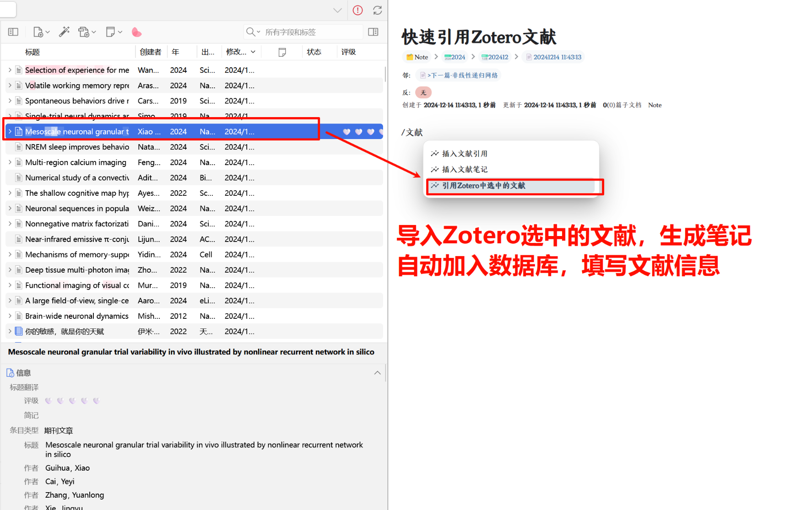Select the Mechanisms of memory-supp row
This screenshot has width=812, height=510.
(x=194, y=254)
